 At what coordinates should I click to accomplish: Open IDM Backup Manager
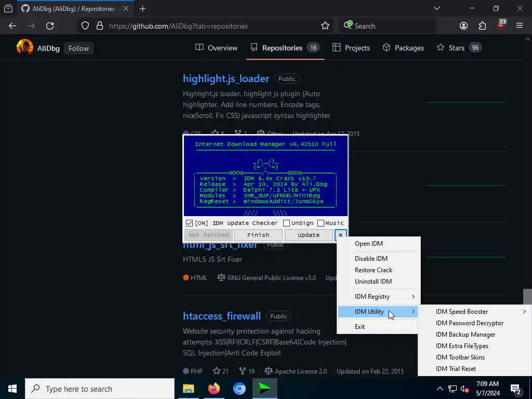point(474,335)
